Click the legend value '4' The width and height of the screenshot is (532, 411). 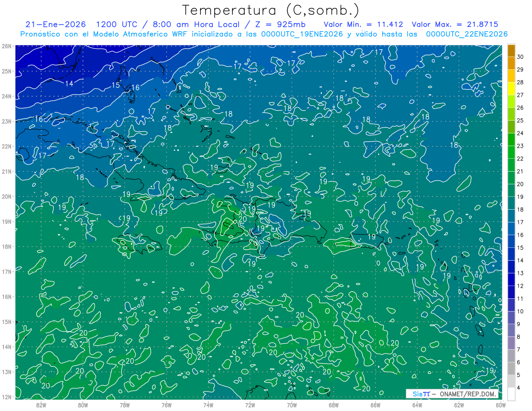point(519,388)
